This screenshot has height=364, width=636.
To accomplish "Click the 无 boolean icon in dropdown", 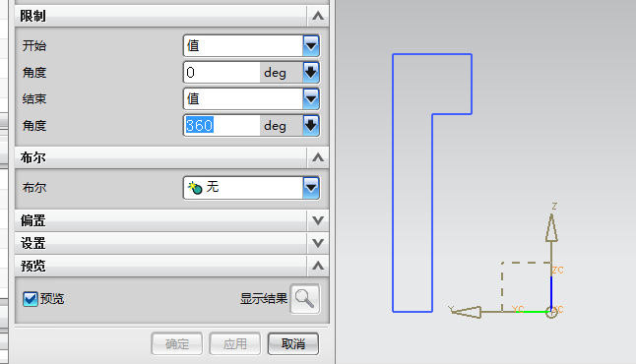I will 195,188.
